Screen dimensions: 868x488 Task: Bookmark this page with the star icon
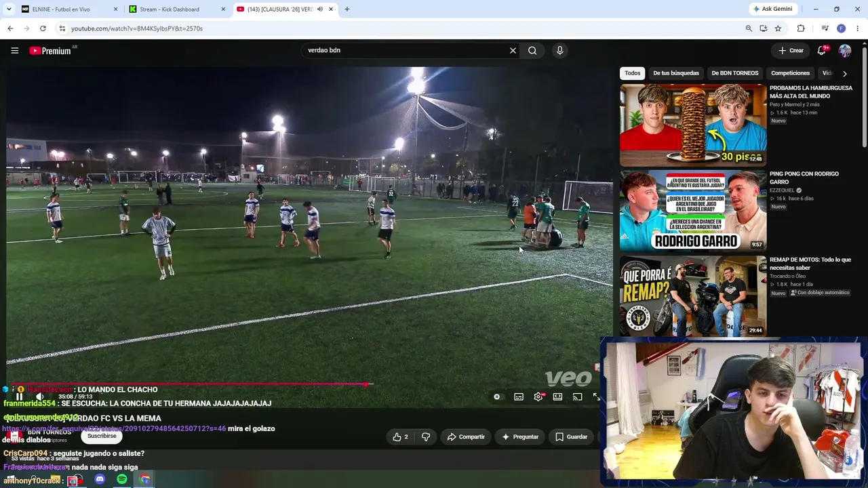[778, 28]
